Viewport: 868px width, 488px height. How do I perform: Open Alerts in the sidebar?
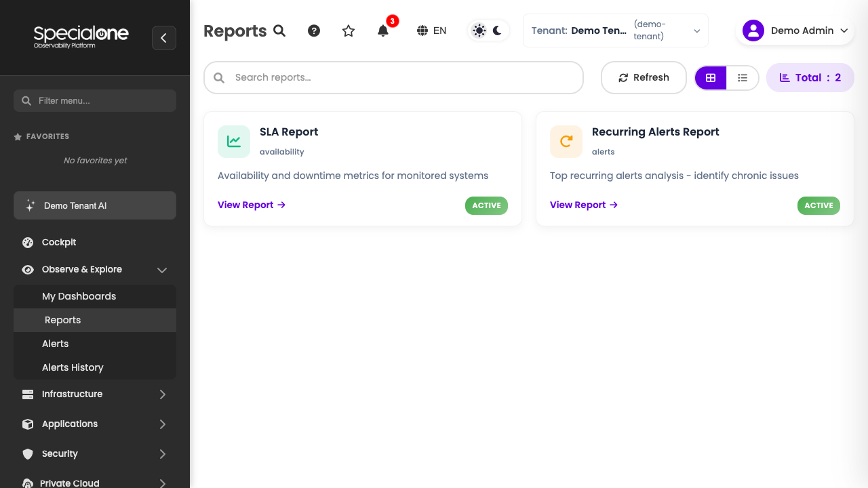click(95, 344)
